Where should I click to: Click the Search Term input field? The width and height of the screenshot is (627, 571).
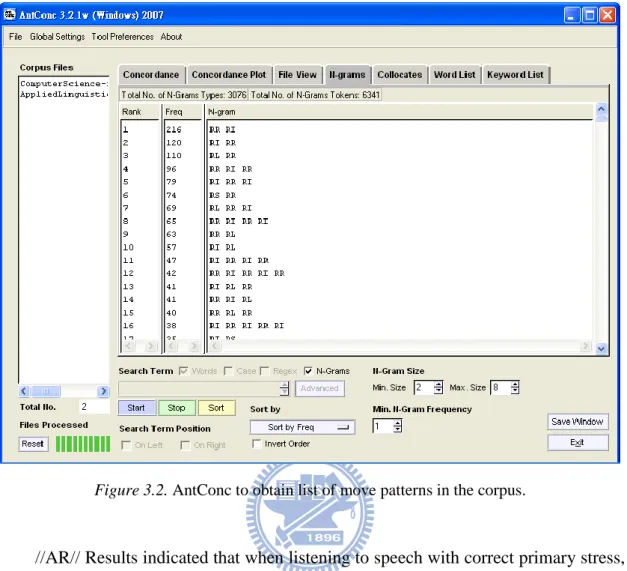point(199,389)
